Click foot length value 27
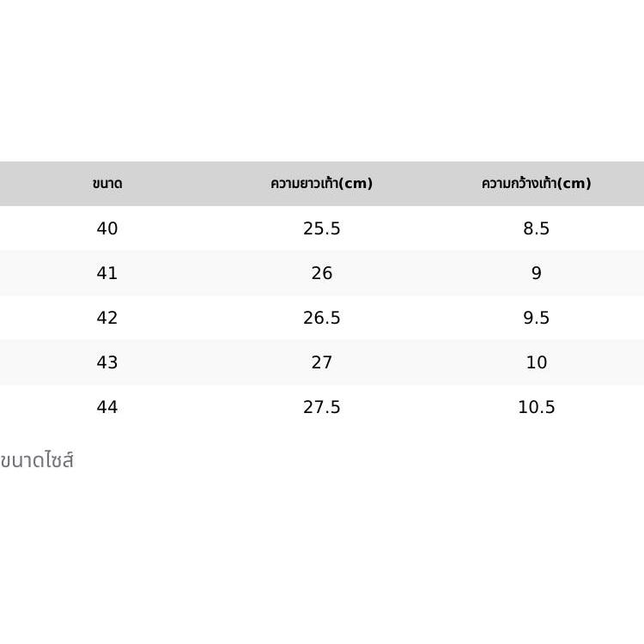644x644 pixels. tap(322, 362)
